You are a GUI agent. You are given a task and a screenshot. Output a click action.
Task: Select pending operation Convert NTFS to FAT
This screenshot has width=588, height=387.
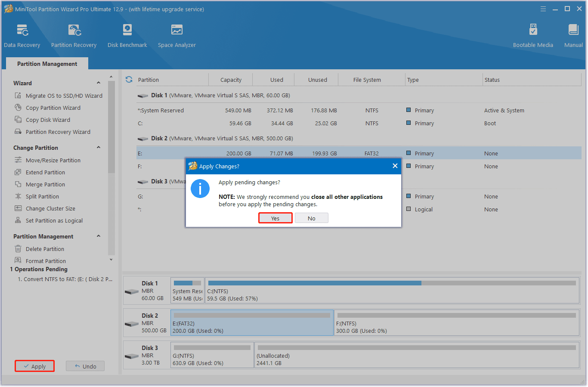pos(65,279)
